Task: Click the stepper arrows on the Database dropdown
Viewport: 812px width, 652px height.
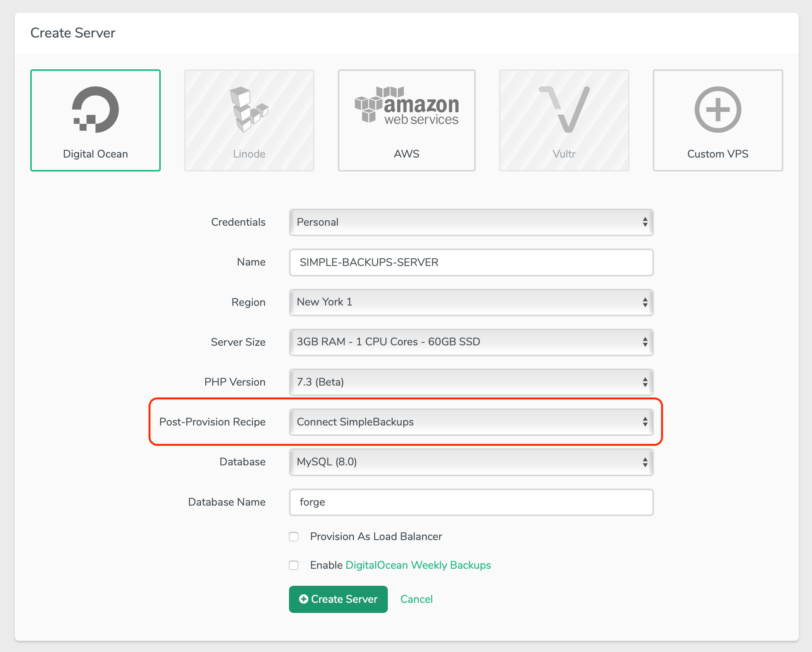Action: 645,462
